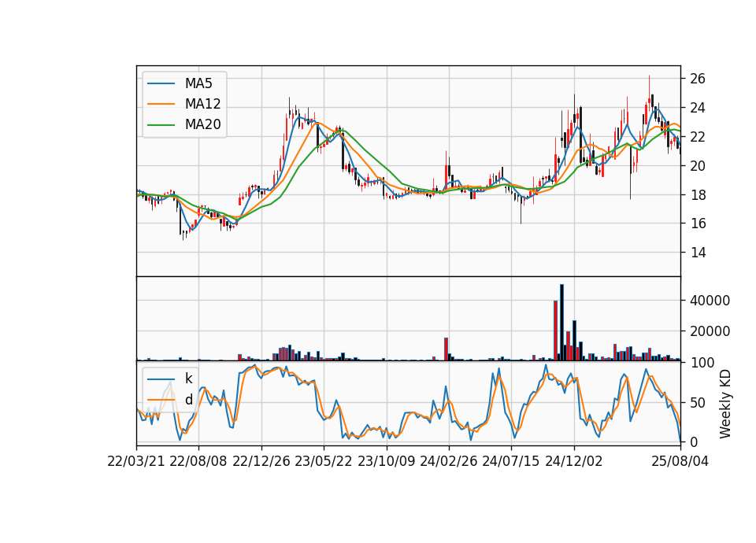The height and width of the screenshot is (543, 756).
Task: Click the price axis value 22
Action: tap(698, 137)
